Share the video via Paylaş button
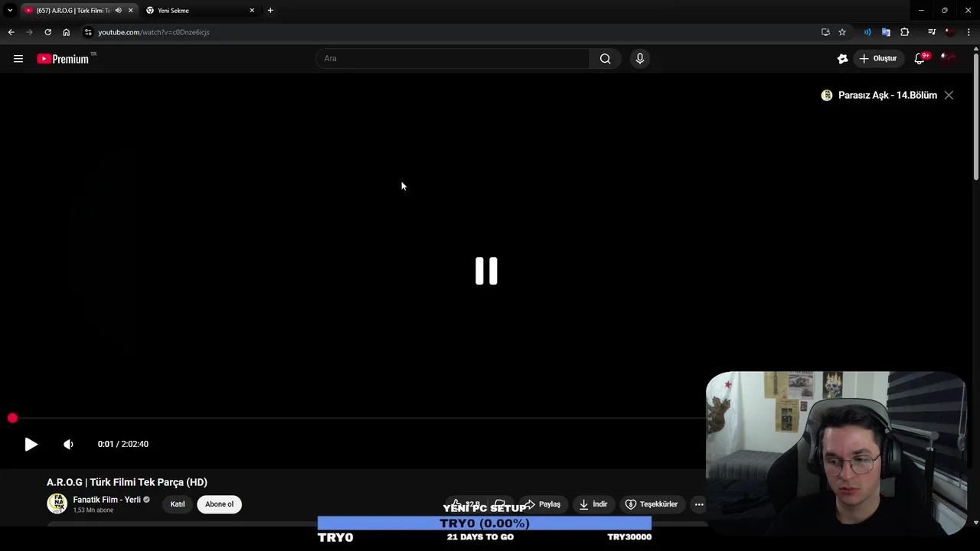Image resolution: width=980 pixels, height=551 pixels. point(542,504)
